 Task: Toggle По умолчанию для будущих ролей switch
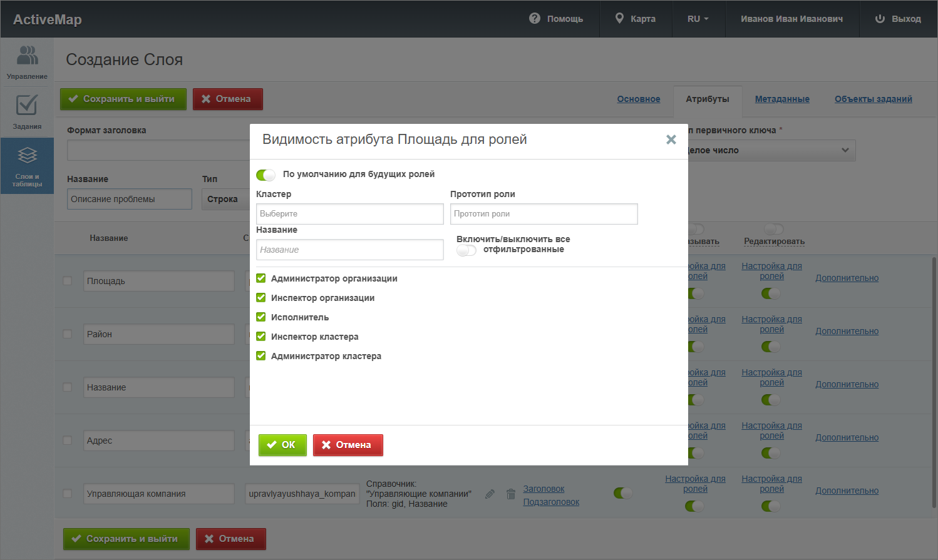pos(265,175)
